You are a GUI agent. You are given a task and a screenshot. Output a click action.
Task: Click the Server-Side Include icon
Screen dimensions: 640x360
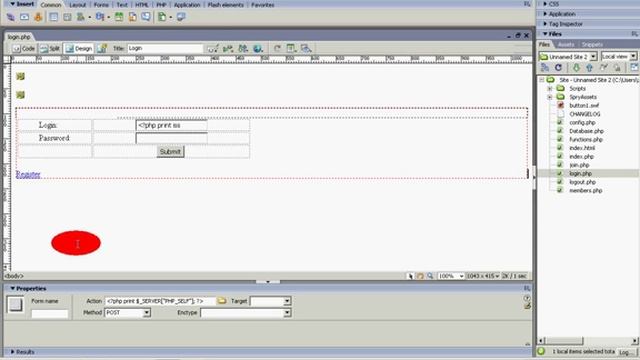pyautogui.click(x=132, y=17)
